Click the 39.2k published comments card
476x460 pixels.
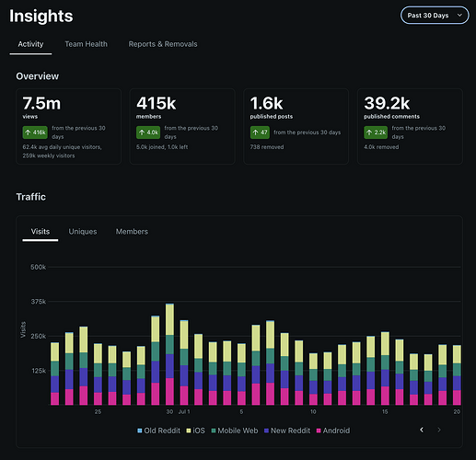click(410, 127)
